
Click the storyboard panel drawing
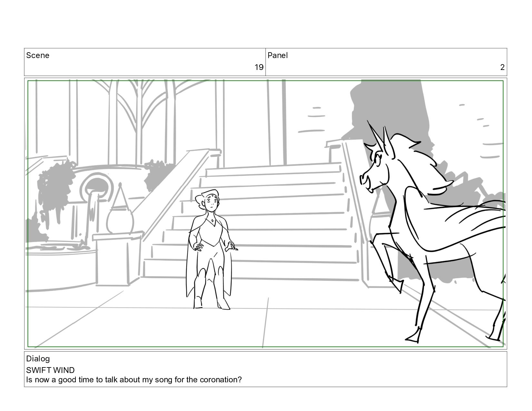click(x=265, y=214)
